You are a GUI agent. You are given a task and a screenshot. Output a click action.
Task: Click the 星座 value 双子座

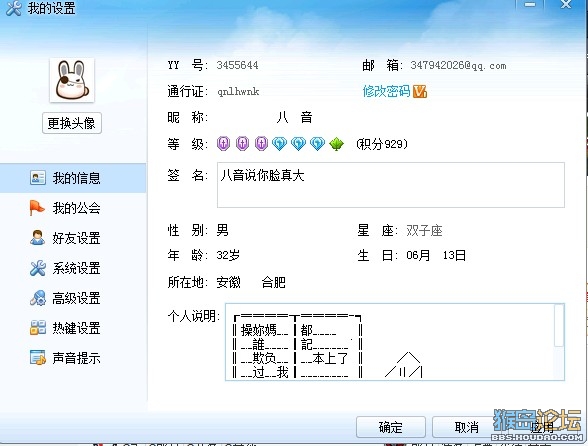(x=424, y=230)
